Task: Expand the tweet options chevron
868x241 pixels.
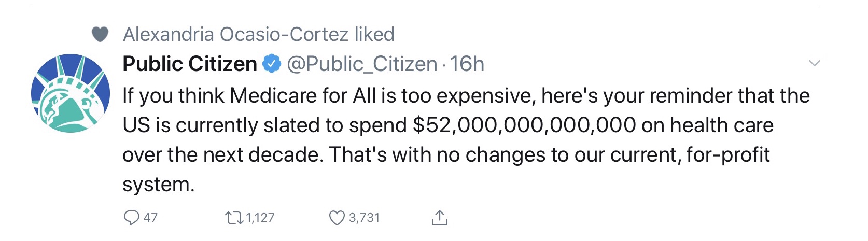Action: (814, 64)
